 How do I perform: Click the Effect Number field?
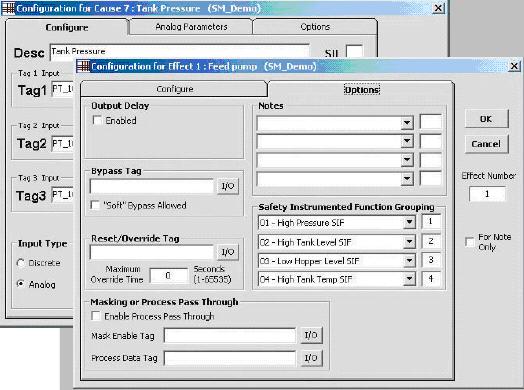point(487,194)
